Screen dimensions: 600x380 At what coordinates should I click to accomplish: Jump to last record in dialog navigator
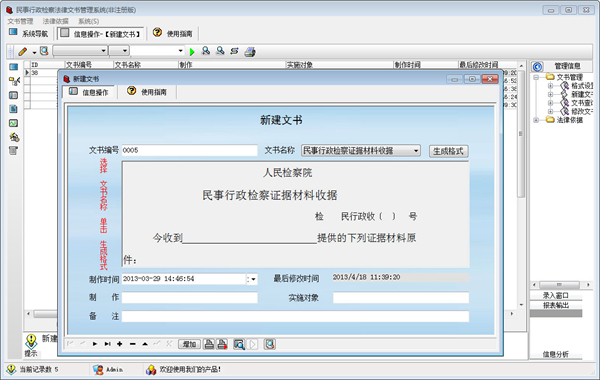point(108,344)
